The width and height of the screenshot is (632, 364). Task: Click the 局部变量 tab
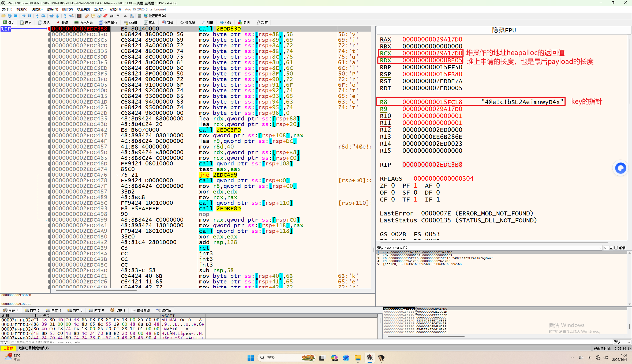pyautogui.click(x=141, y=310)
